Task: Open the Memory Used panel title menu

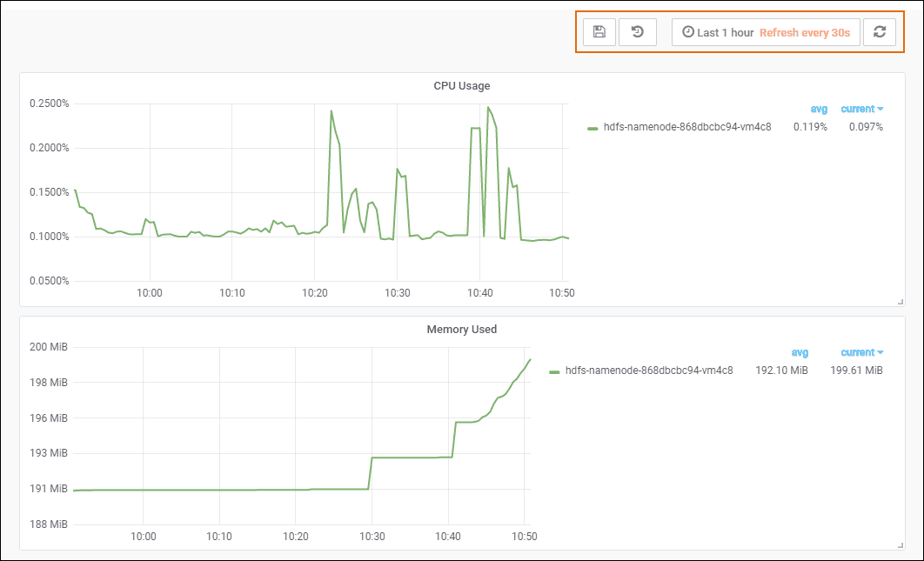Action: 462,330
